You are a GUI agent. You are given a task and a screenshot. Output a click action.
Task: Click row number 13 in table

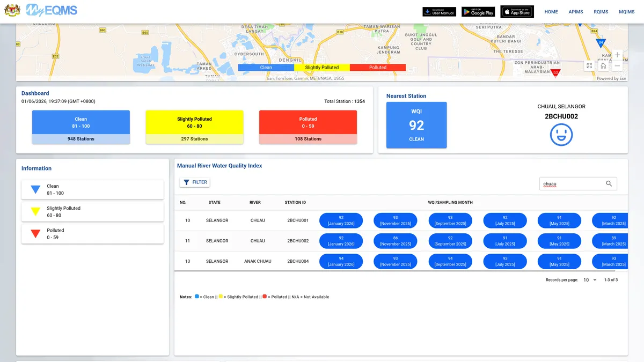(x=187, y=261)
